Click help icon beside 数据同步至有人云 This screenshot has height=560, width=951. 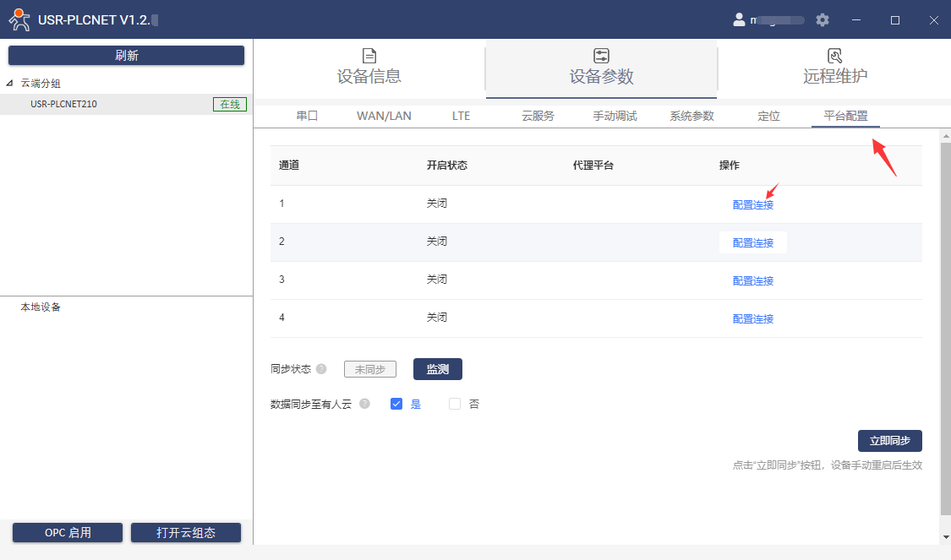[x=364, y=404]
